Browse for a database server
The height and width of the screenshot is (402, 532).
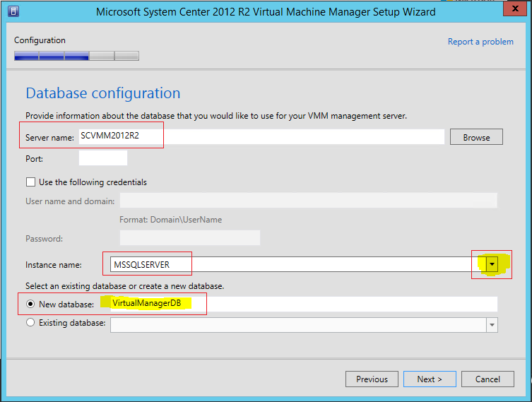(x=476, y=137)
